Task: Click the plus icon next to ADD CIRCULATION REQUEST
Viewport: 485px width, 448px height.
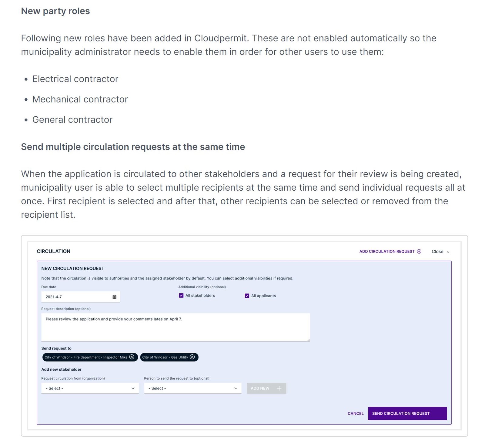Action: pos(419,251)
